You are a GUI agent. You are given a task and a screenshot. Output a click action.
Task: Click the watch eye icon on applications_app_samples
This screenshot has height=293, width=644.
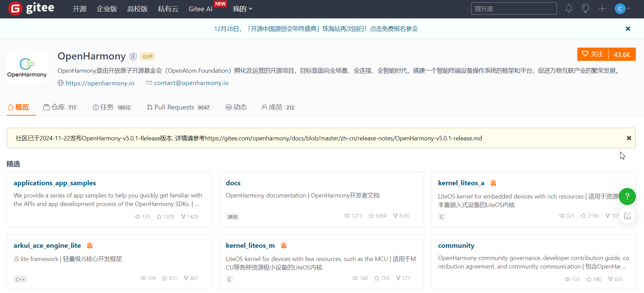(x=138, y=217)
